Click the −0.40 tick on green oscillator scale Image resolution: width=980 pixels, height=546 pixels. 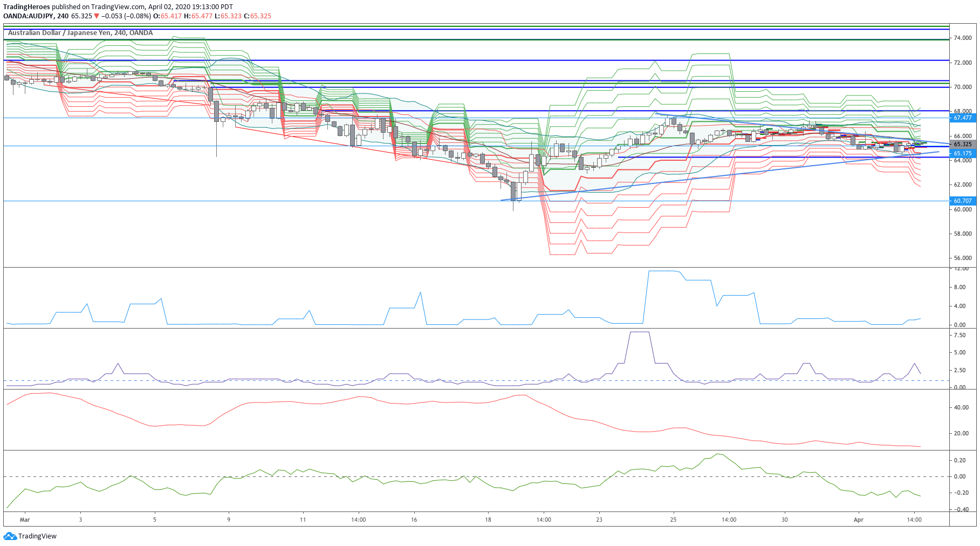click(x=961, y=509)
